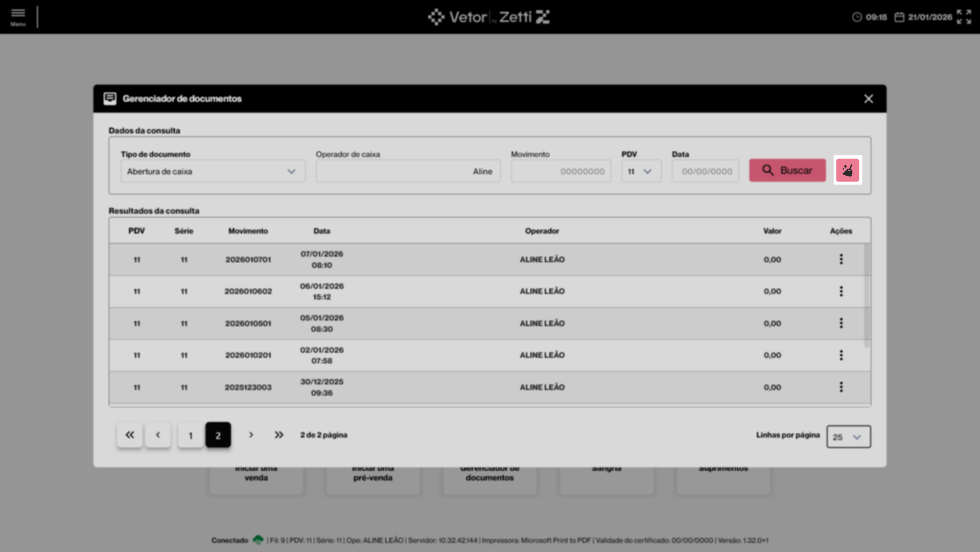Click the Data input field
Image resolution: width=980 pixels, height=552 pixels.
click(x=706, y=171)
